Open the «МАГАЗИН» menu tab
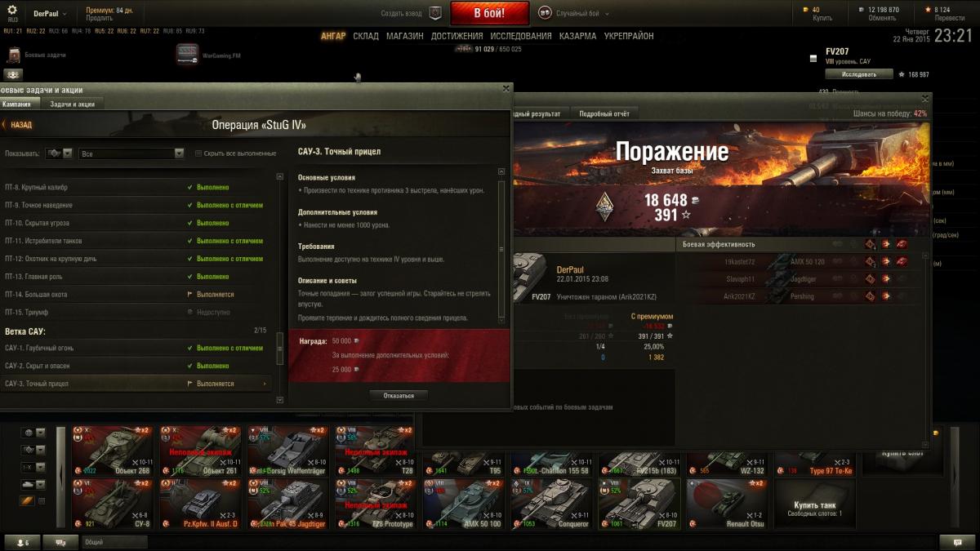980x551 pixels. click(405, 36)
